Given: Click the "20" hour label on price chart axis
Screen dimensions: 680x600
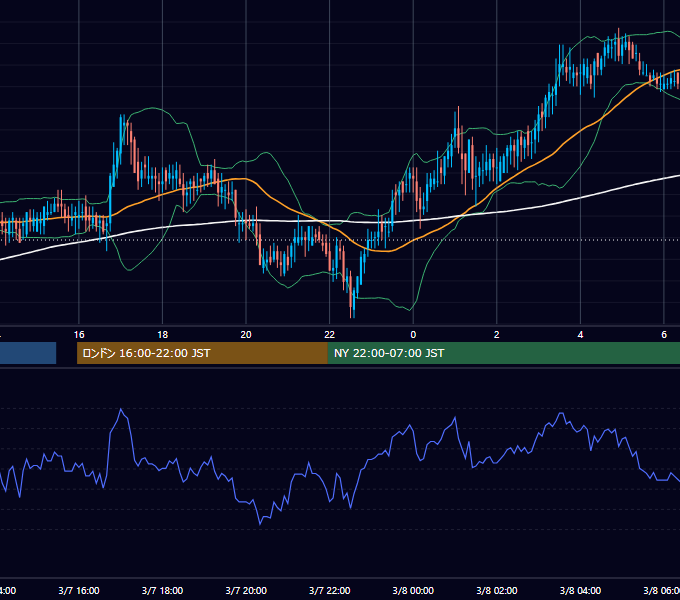Looking at the screenshot, I should click(x=246, y=334).
